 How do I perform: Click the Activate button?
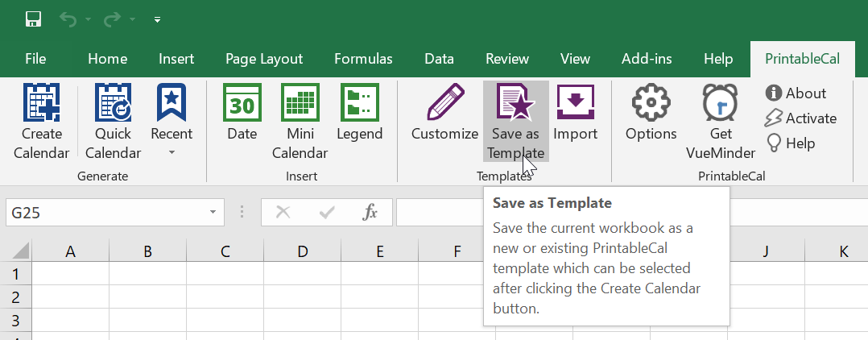(x=801, y=118)
